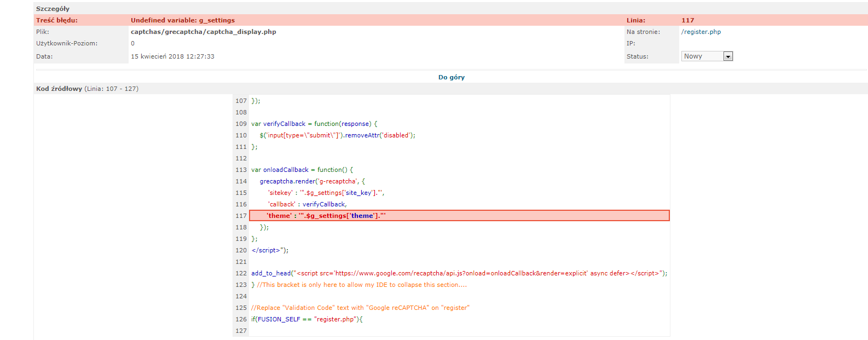The image size is (868, 340).
Task: Click source line number 109
Action: click(x=241, y=124)
